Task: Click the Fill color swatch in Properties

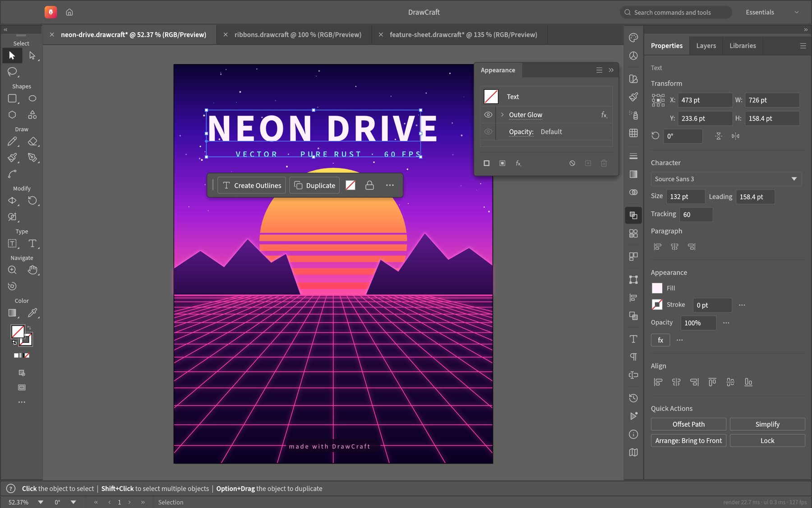Action: point(657,288)
